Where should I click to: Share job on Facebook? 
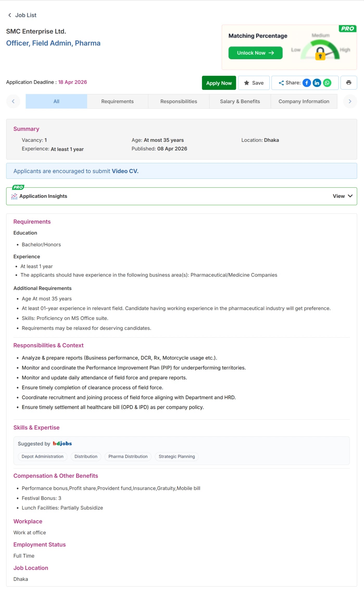click(306, 83)
